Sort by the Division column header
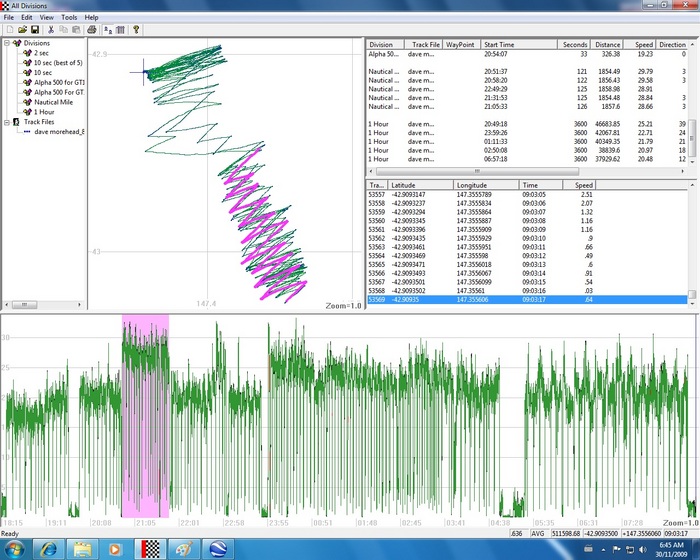Viewport: 700px width, 560px height. pos(385,45)
